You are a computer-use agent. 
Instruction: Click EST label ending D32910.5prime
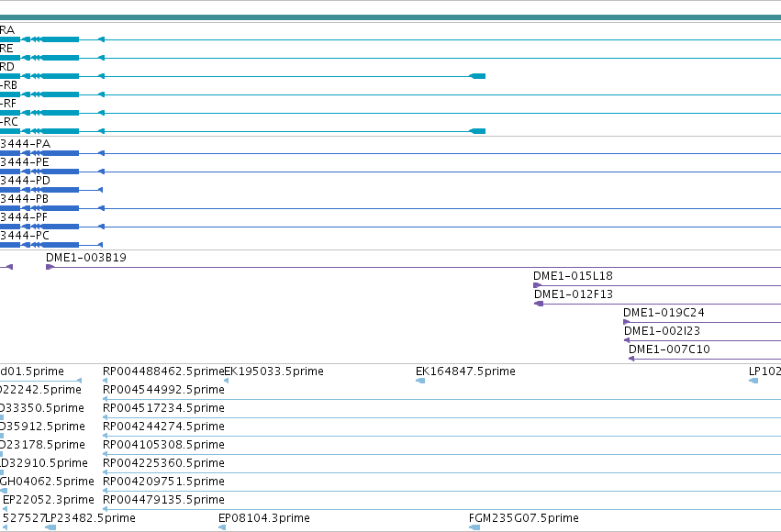[x=44, y=463]
